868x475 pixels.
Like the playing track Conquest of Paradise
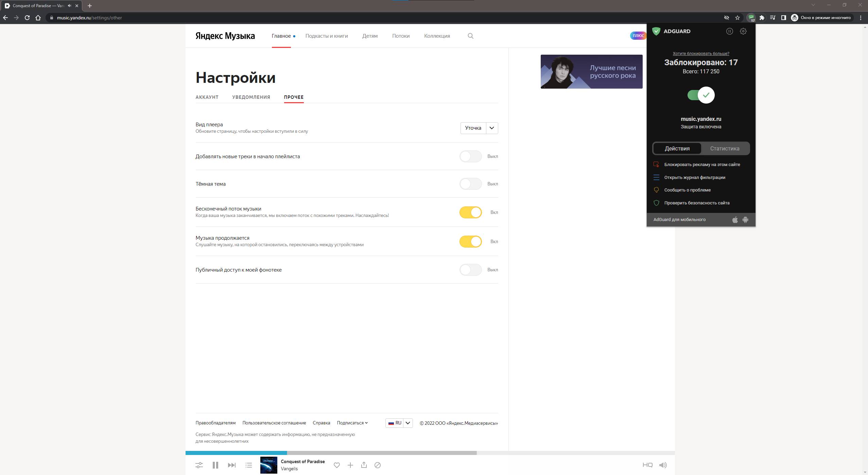click(x=337, y=465)
